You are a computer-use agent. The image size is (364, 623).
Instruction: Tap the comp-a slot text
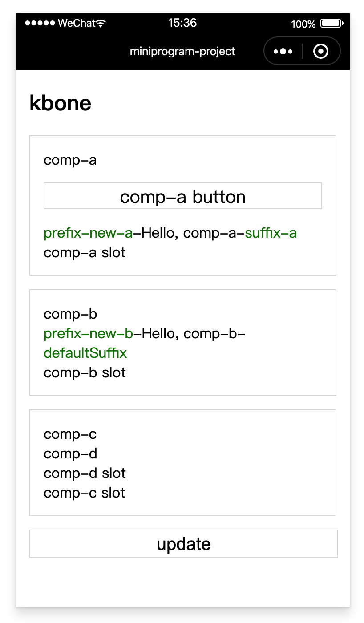click(x=85, y=253)
